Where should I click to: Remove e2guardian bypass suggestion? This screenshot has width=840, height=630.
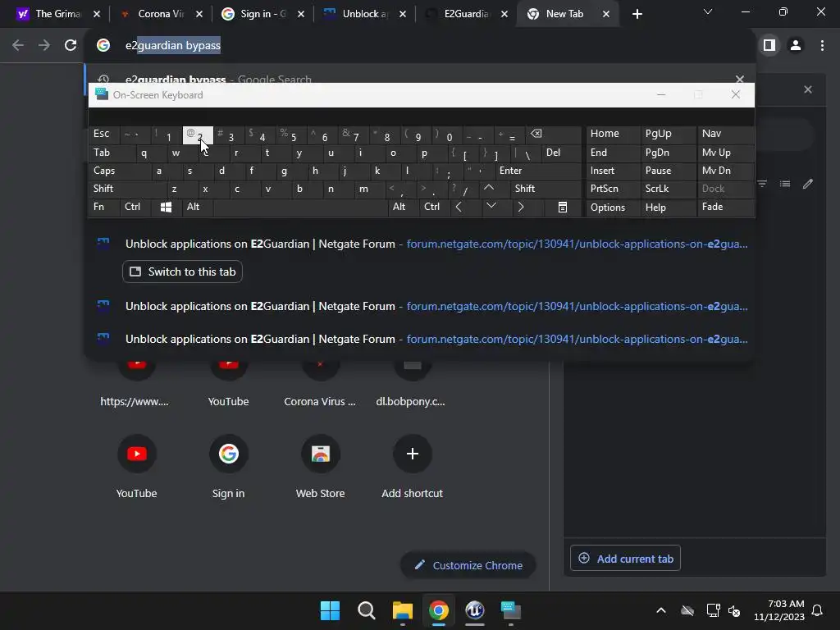coord(740,80)
